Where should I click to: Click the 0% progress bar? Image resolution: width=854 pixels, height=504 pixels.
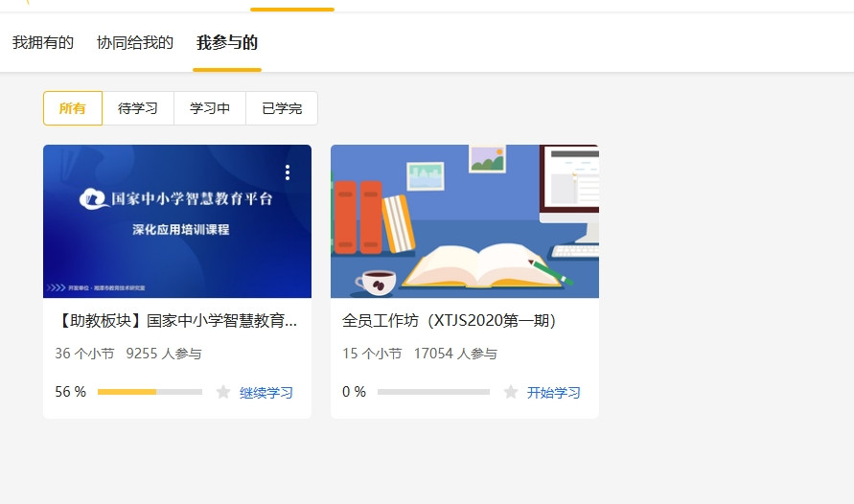[433, 392]
